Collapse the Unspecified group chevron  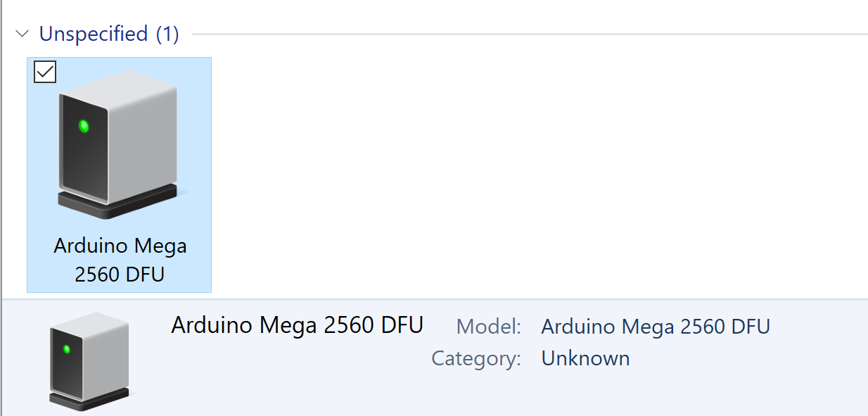pos(23,34)
